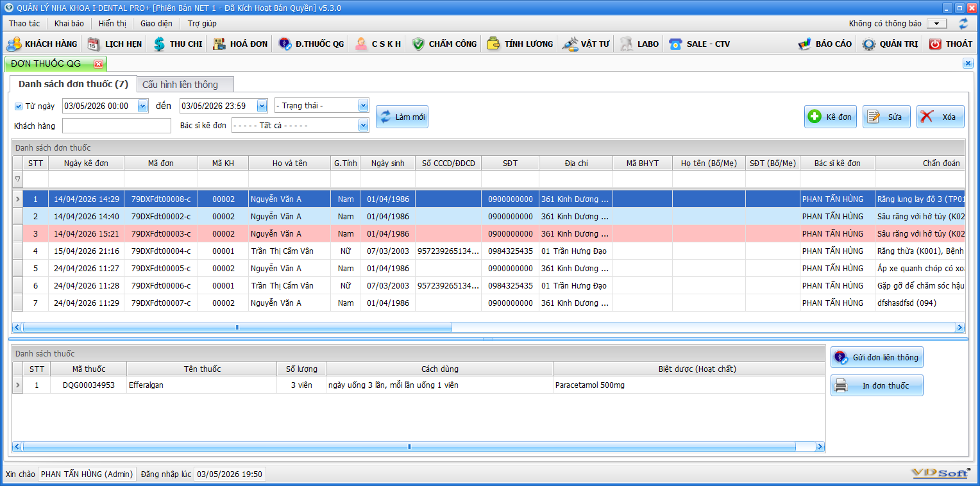
Task: Open the LỊCH HẸN appointments calendar
Action: pyautogui.click(x=114, y=44)
